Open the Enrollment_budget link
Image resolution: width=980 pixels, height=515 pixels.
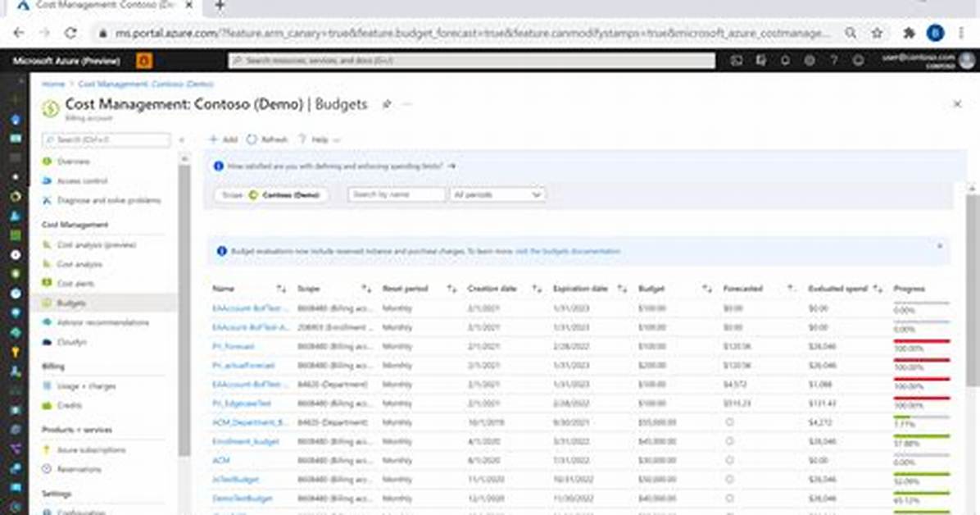pyautogui.click(x=246, y=442)
